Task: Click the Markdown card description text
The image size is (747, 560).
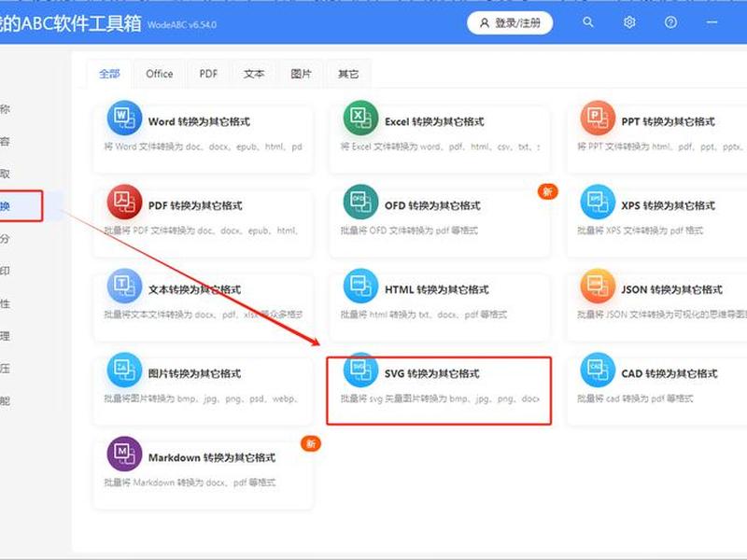Action: coord(190,483)
